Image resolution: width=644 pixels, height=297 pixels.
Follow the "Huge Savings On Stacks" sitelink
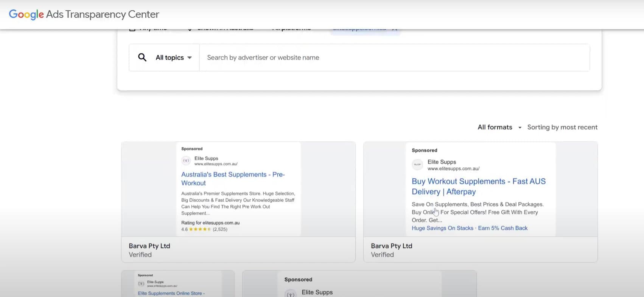click(x=442, y=228)
